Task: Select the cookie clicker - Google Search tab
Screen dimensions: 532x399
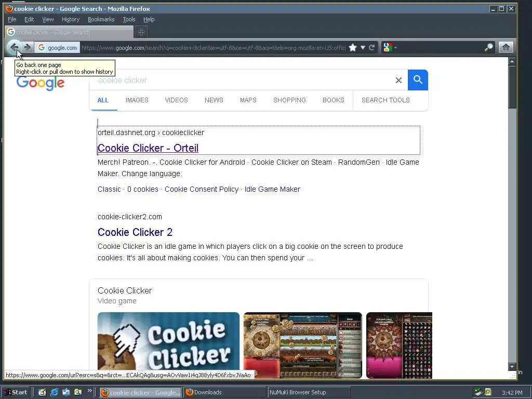Action: [70, 32]
